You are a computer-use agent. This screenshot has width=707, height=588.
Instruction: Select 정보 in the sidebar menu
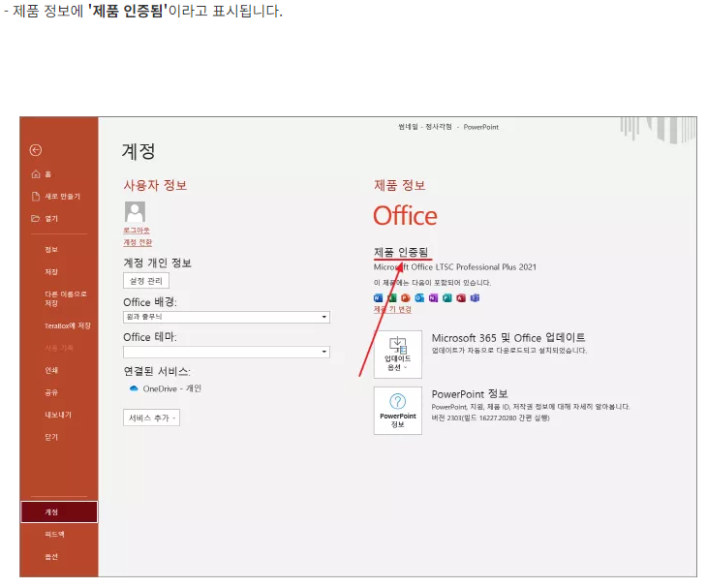51,249
